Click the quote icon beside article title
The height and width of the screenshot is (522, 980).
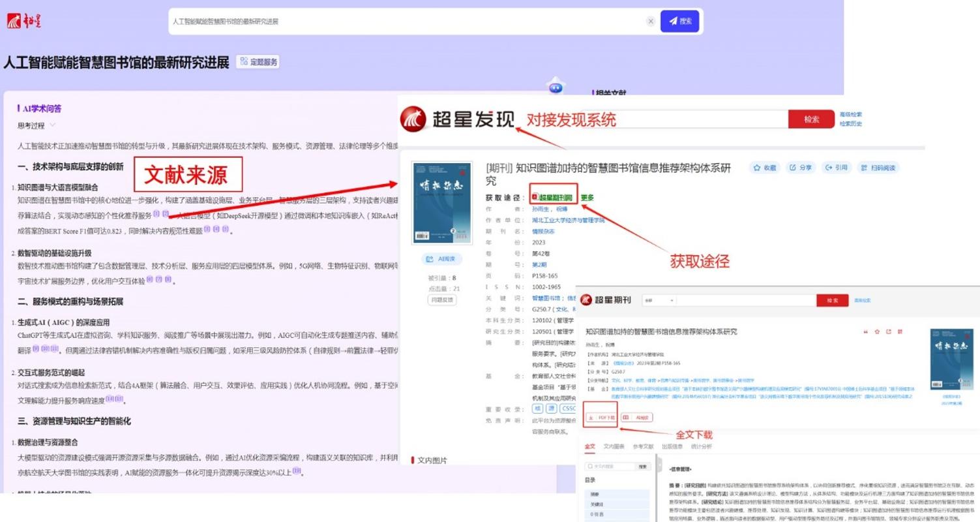865,331
